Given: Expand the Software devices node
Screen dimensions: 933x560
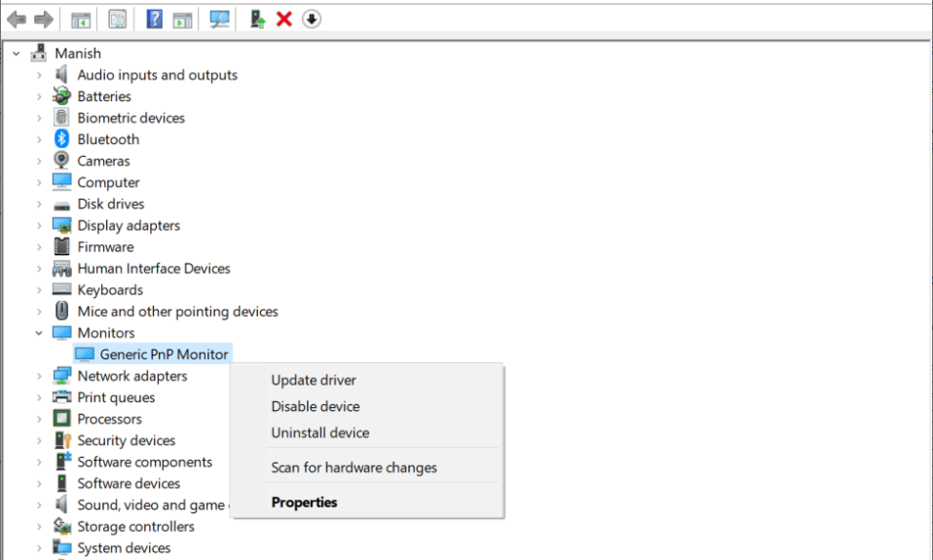Looking at the screenshot, I should (x=39, y=484).
